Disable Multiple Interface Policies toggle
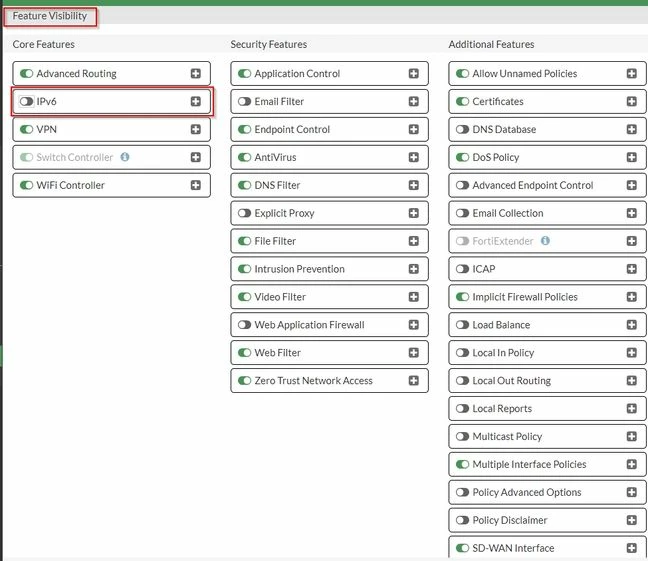648x561 pixels. [462, 464]
